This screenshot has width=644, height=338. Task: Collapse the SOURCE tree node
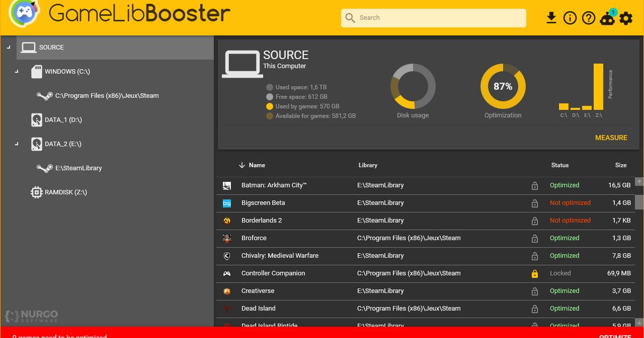8,47
